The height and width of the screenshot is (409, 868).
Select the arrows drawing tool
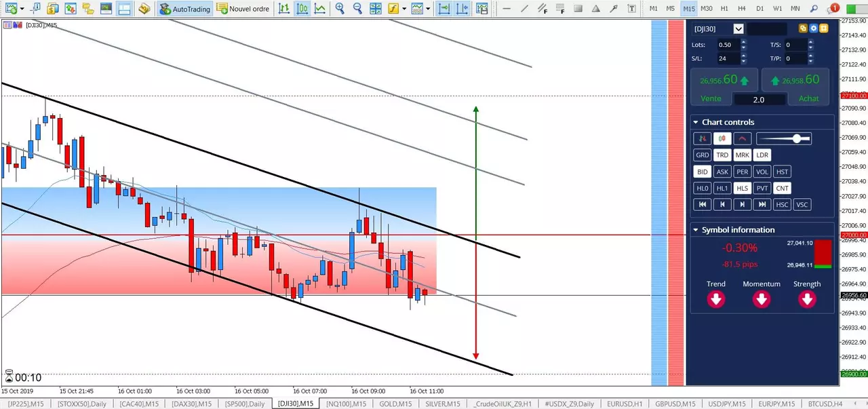click(x=614, y=9)
